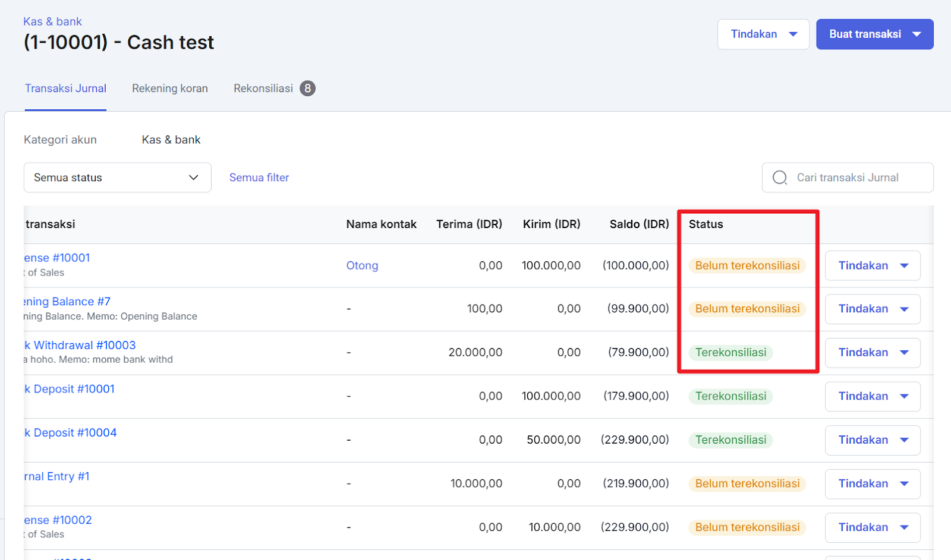
Task: Open the Bank Withdrawal #10003 transaction link
Action: (x=80, y=345)
